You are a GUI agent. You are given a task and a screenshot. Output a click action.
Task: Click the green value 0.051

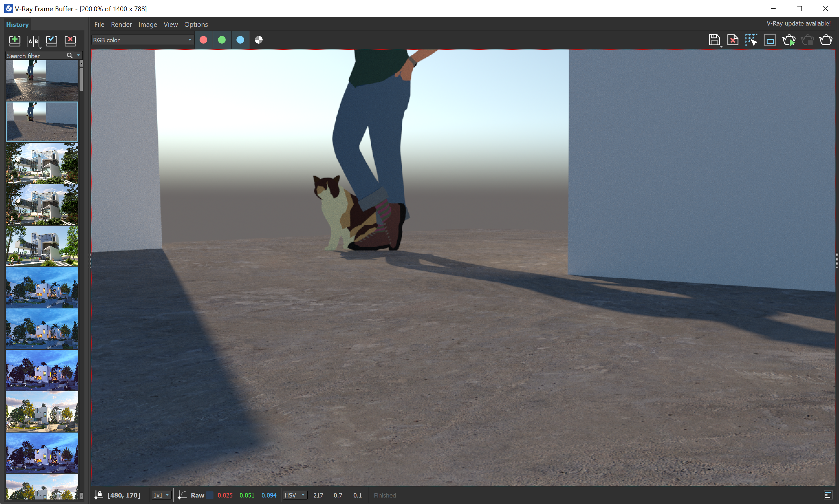[247, 495]
